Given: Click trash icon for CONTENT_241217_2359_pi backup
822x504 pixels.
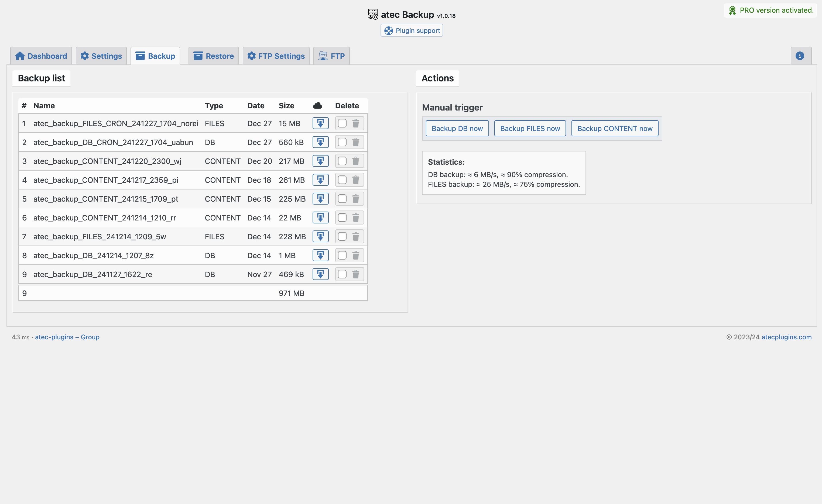Looking at the screenshot, I should pos(356,180).
